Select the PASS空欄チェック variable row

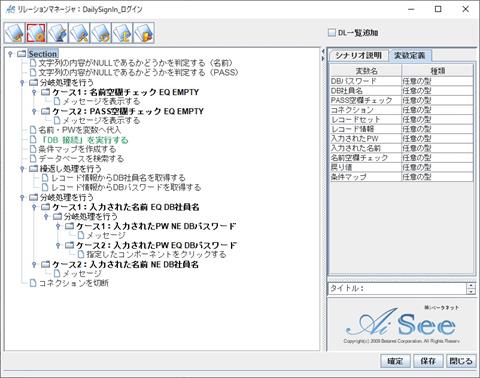(401, 100)
